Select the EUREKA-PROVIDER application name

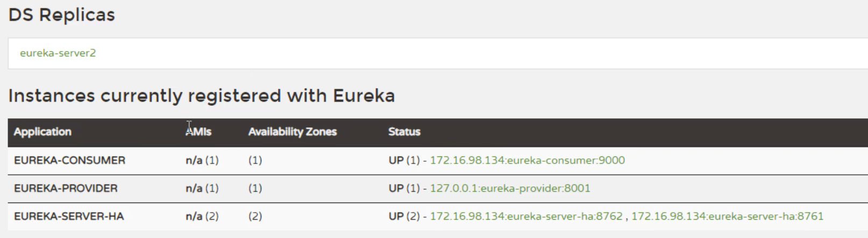tap(66, 188)
